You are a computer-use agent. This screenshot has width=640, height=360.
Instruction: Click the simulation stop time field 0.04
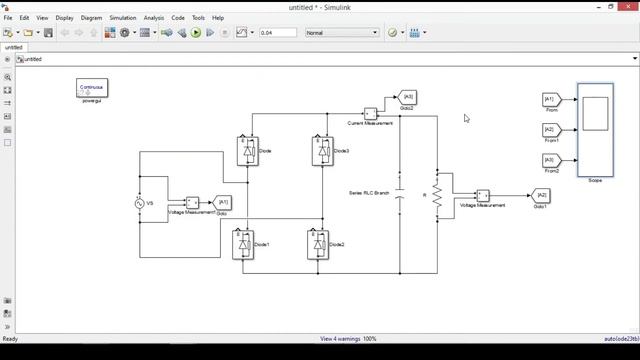tap(278, 33)
